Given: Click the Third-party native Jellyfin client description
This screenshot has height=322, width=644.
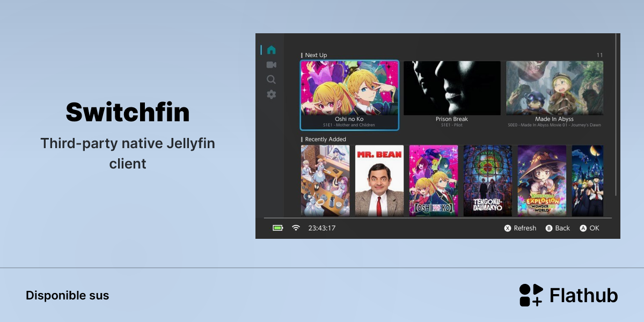Looking at the screenshot, I should coord(128,153).
